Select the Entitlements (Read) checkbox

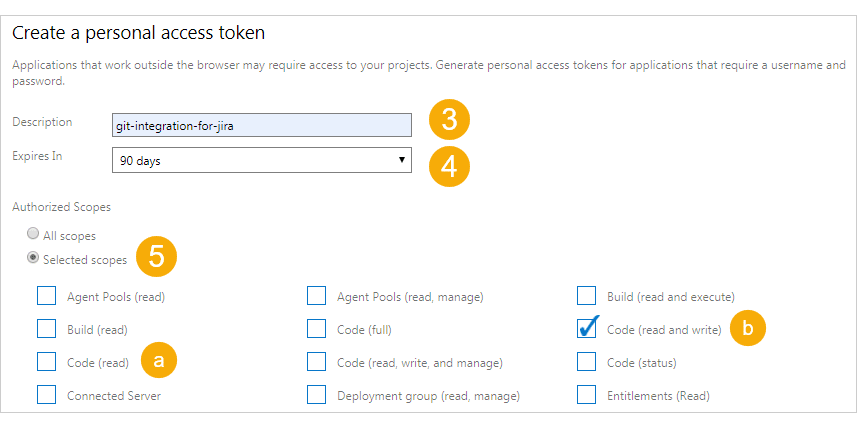[586, 394]
